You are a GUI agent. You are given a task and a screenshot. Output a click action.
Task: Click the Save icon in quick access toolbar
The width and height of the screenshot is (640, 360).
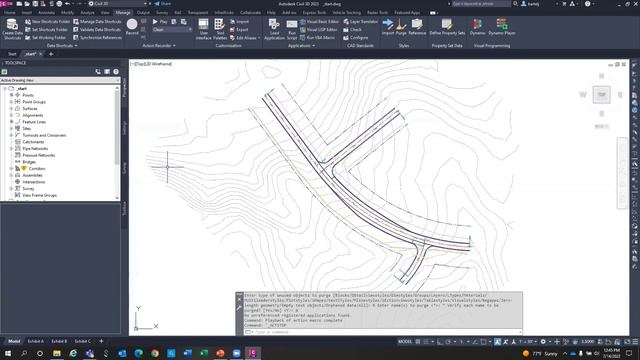35,4
